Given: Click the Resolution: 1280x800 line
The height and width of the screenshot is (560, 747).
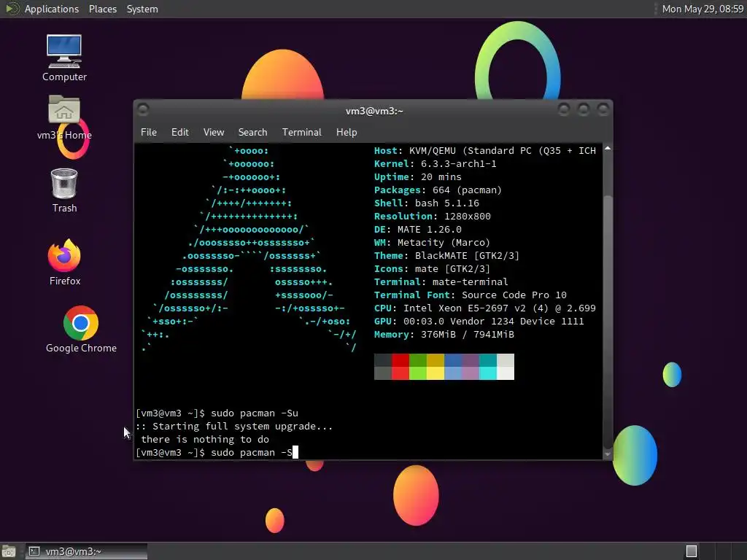Looking at the screenshot, I should (x=432, y=216).
